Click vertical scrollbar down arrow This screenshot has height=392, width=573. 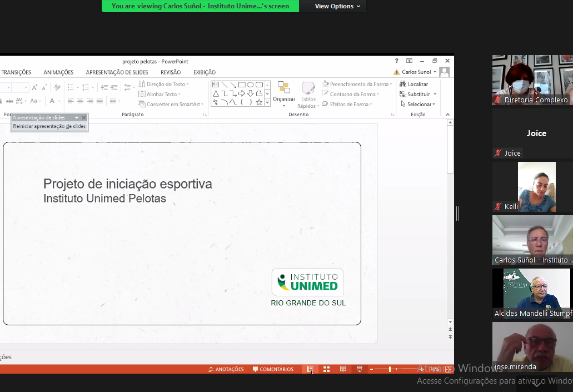tap(450, 322)
